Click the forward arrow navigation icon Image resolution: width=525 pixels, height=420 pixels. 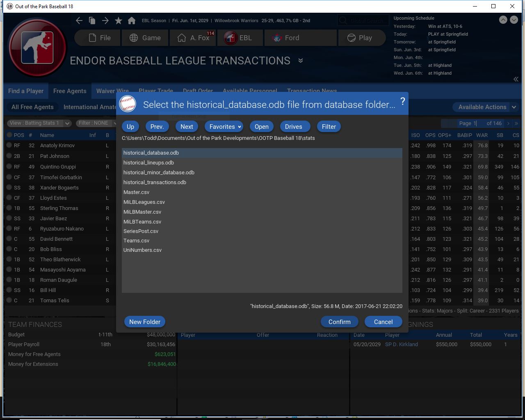click(105, 21)
